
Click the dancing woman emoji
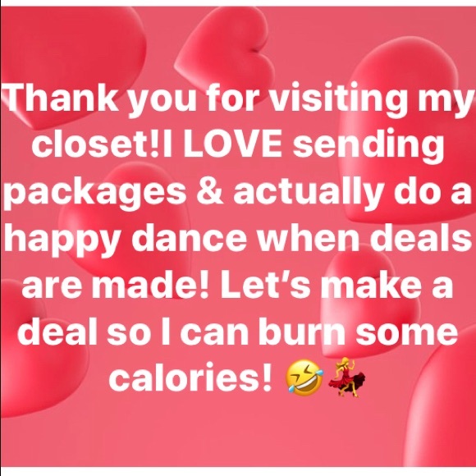[x=347, y=378]
